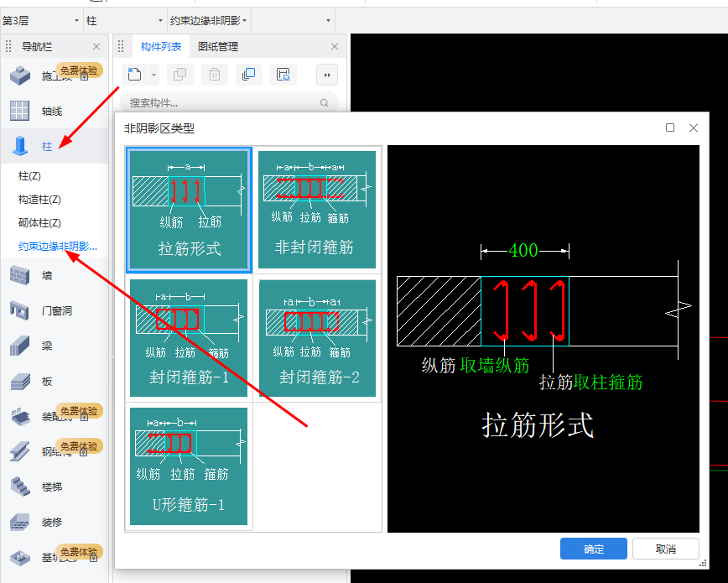Select 构造柱(Z) in the navigation tree

pyautogui.click(x=39, y=200)
